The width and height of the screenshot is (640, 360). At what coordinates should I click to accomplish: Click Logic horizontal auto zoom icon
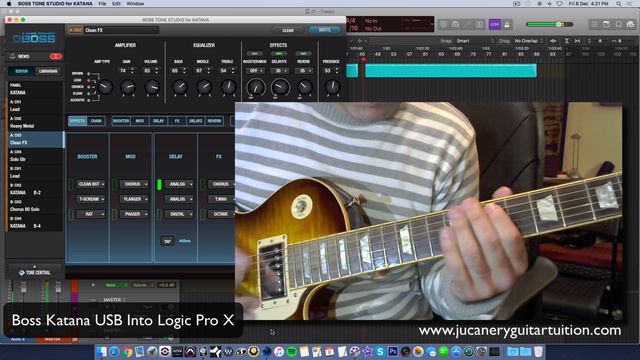click(x=577, y=41)
